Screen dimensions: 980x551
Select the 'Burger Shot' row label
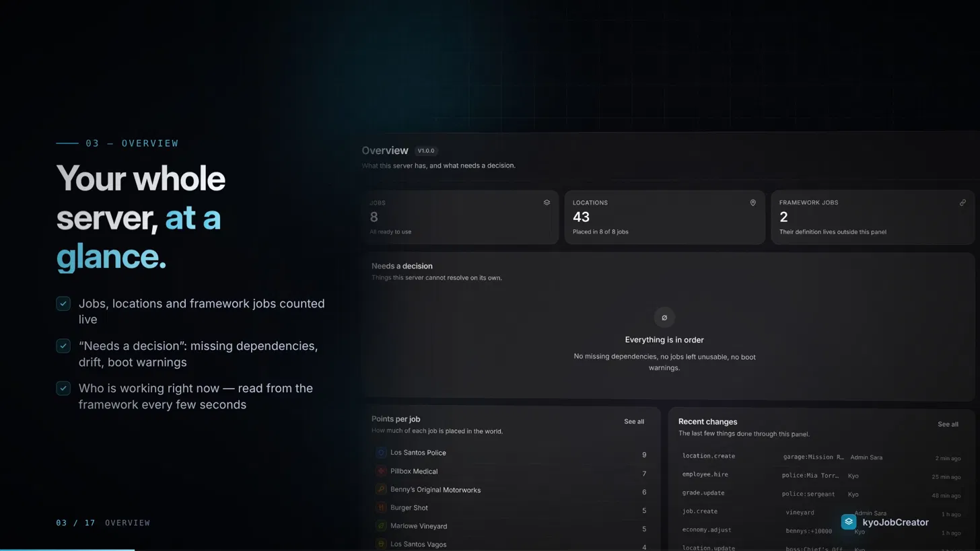pyautogui.click(x=409, y=508)
